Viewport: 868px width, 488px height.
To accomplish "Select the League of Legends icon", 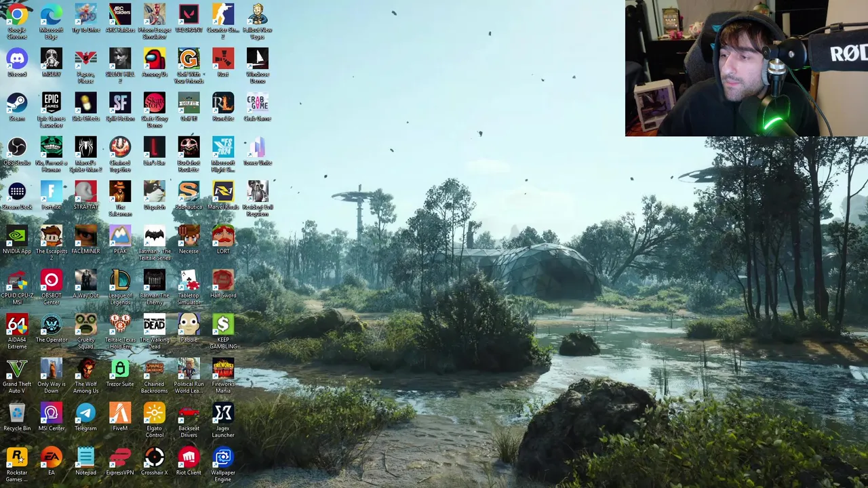I will coord(120,280).
